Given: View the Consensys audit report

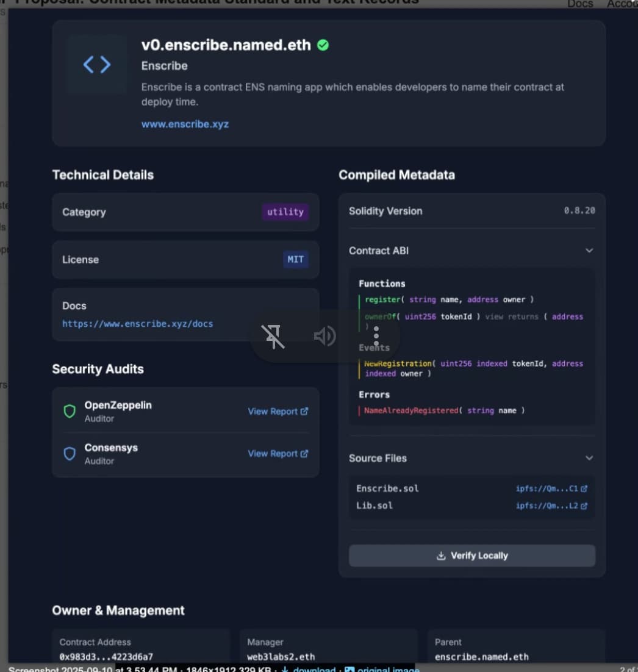Looking at the screenshot, I should coord(278,454).
